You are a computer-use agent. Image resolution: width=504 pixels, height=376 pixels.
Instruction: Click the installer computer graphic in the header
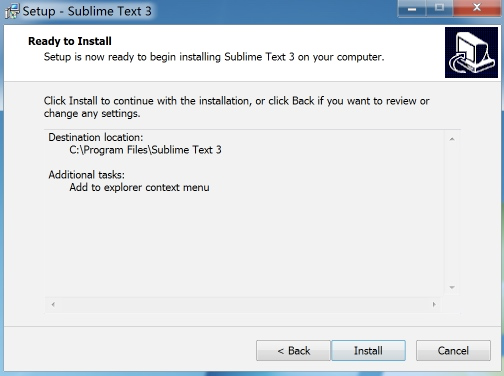click(471, 53)
